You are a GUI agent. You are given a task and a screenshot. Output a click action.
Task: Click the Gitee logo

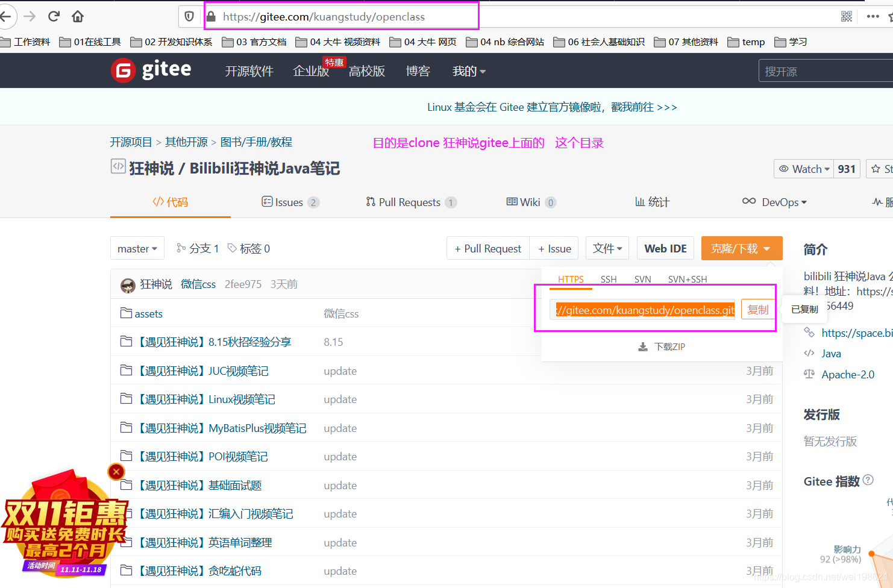pyautogui.click(x=151, y=70)
